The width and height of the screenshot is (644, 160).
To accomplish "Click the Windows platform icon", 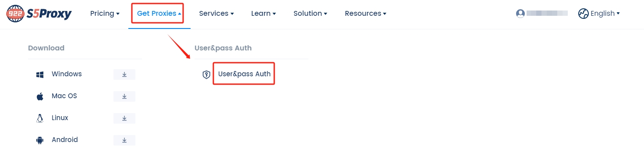I will [40, 75].
